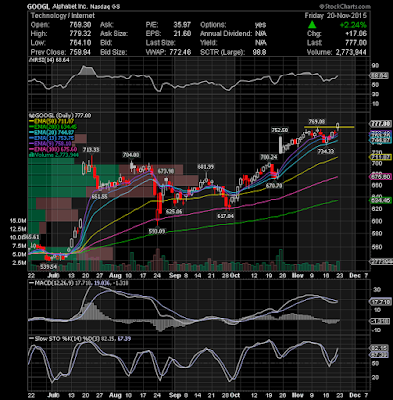Image resolution: width=393 pixels, height=400 pixels.
Task: Click the High price 779.32
Action: click(80, 34)
